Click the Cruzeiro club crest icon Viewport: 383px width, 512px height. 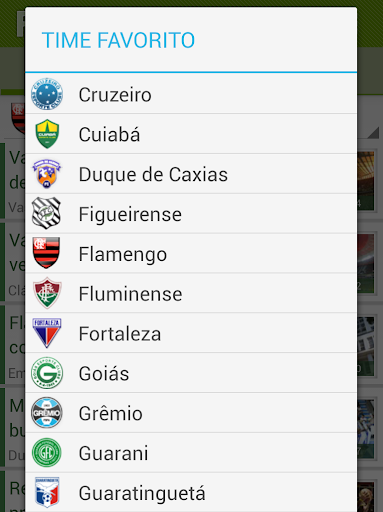pos(47,94)
